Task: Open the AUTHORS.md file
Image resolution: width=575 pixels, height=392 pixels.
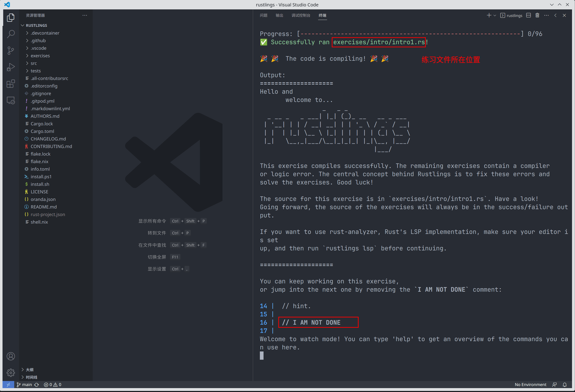Action: pos(56,116)
